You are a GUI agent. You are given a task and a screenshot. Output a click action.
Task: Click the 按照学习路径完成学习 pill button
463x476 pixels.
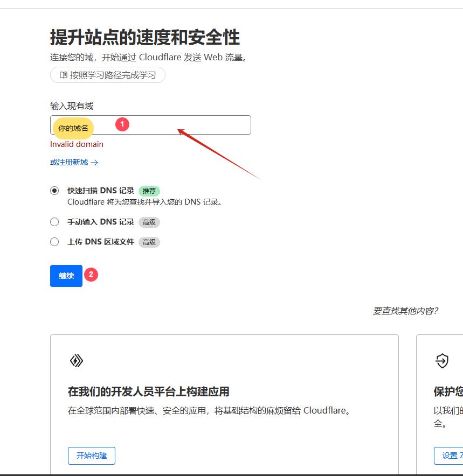(x=107, y=75)
